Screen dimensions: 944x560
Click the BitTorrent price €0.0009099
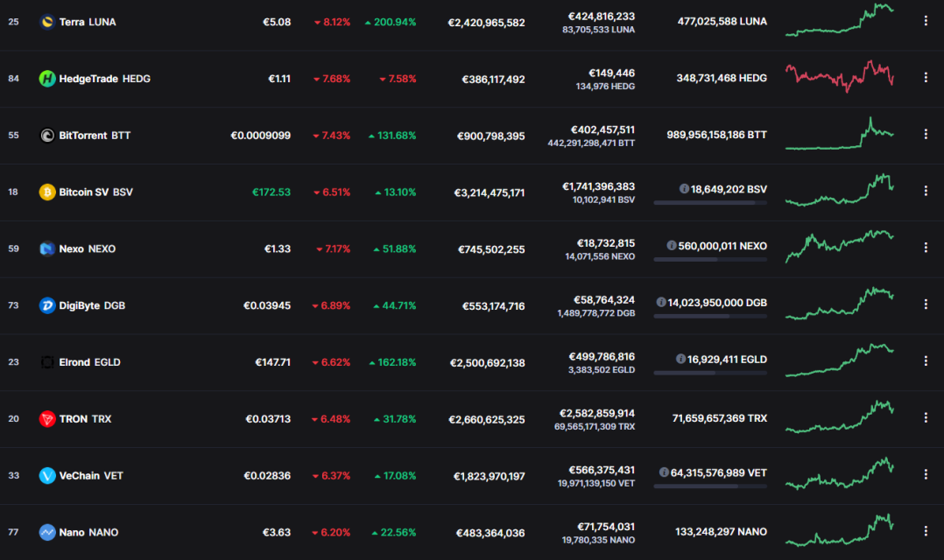pos(261,136)
